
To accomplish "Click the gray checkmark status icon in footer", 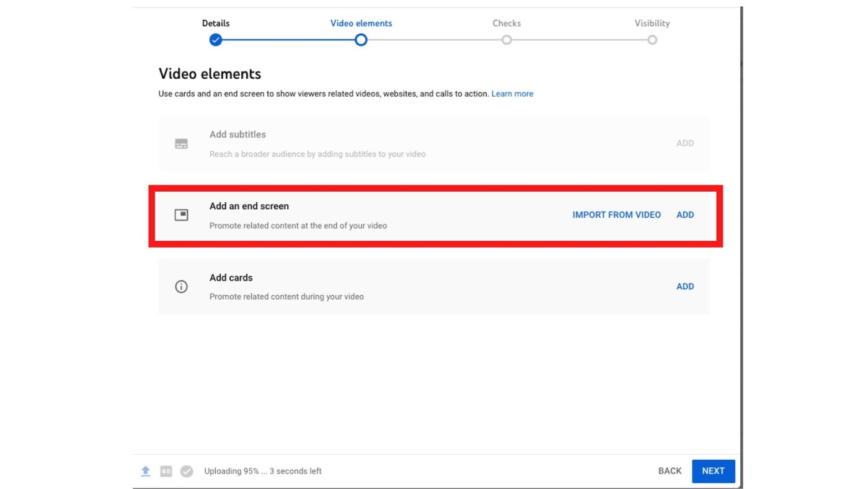I will (x=187, y=472).
